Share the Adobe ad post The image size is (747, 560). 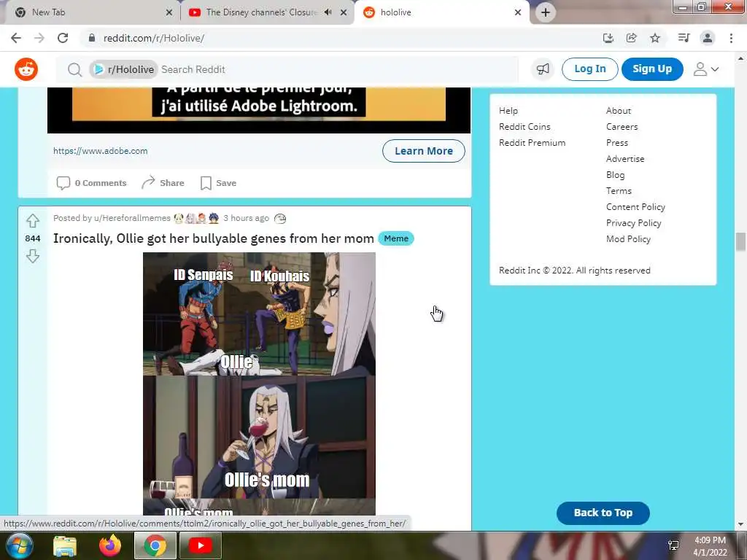click(x=163, y=183)
